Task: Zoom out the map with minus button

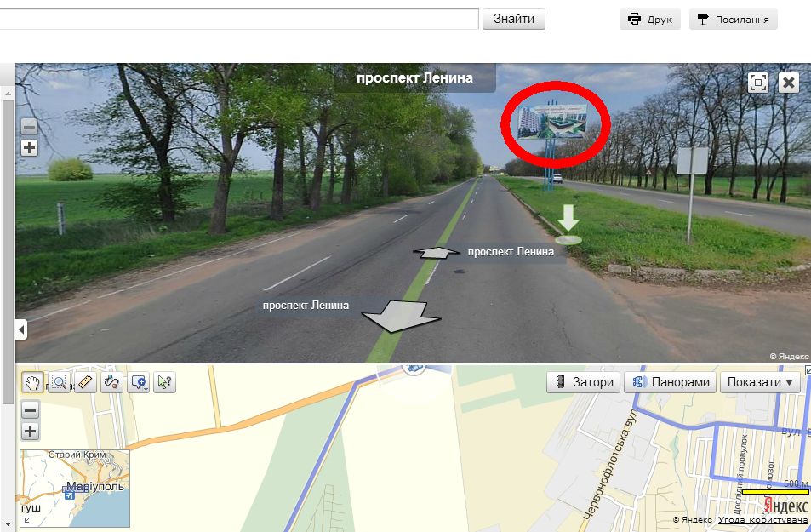Action: tap(30, 410)
